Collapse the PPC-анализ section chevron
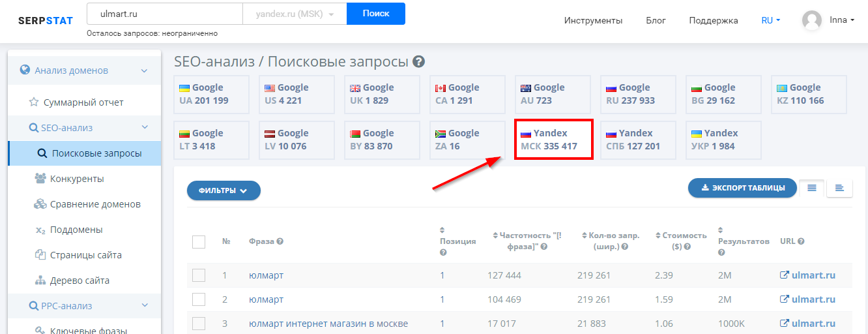 [x=145, y=306]
